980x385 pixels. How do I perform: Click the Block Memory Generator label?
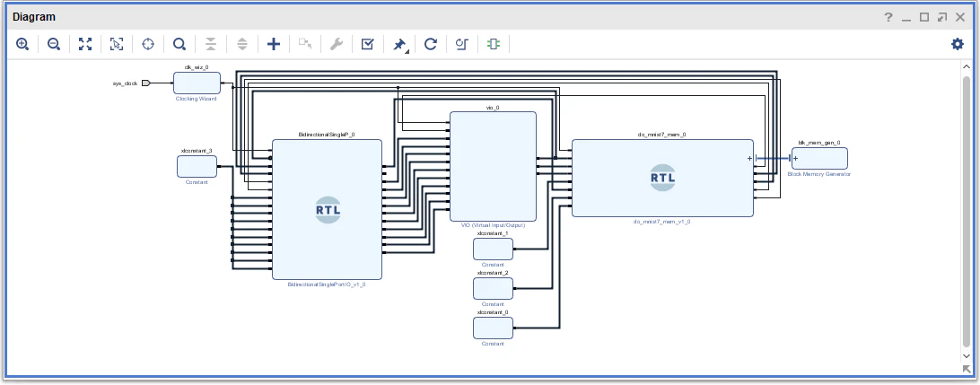click(x=819, y=174)
